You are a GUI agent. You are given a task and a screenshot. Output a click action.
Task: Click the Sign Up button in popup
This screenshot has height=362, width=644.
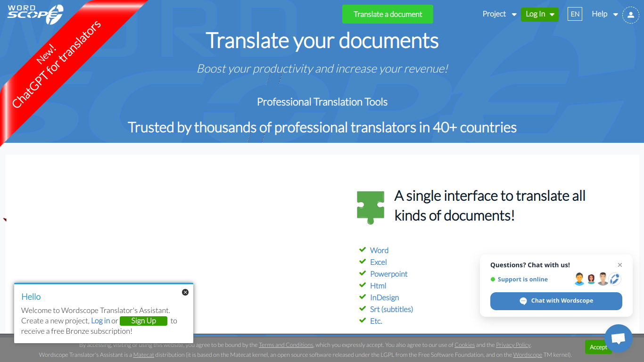pos(144,321)
